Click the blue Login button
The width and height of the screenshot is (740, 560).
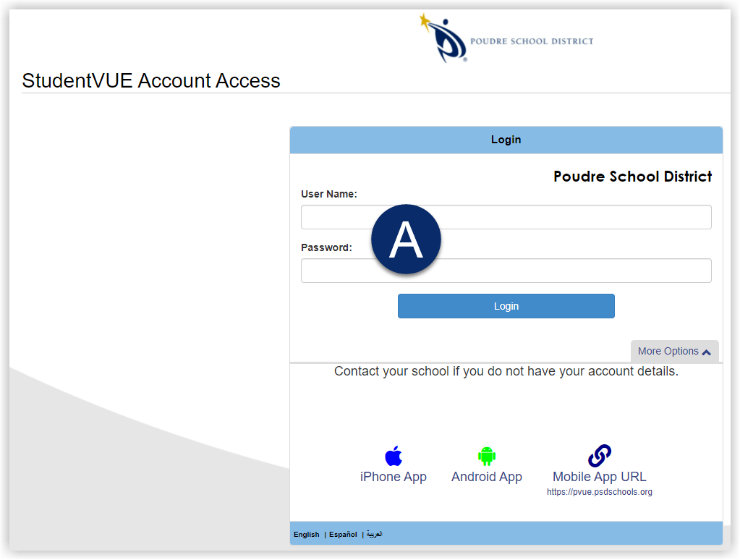pyautogui.click(x=506, y=306)
